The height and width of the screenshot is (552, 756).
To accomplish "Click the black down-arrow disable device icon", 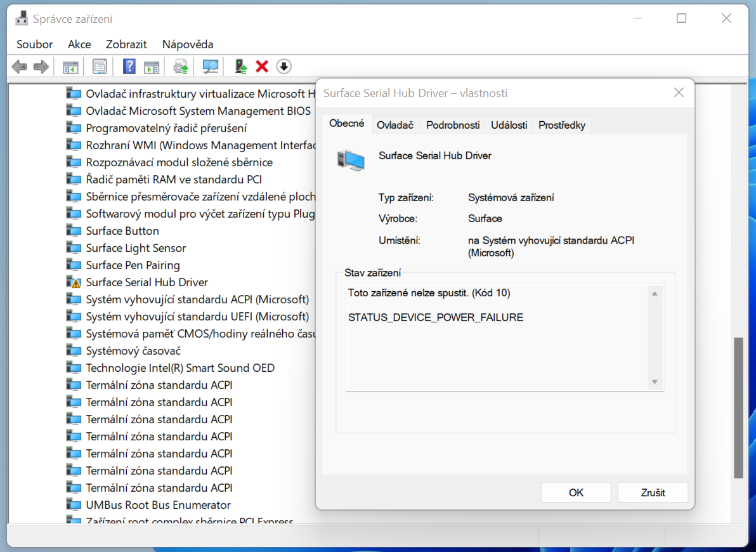I will [283, 67].
